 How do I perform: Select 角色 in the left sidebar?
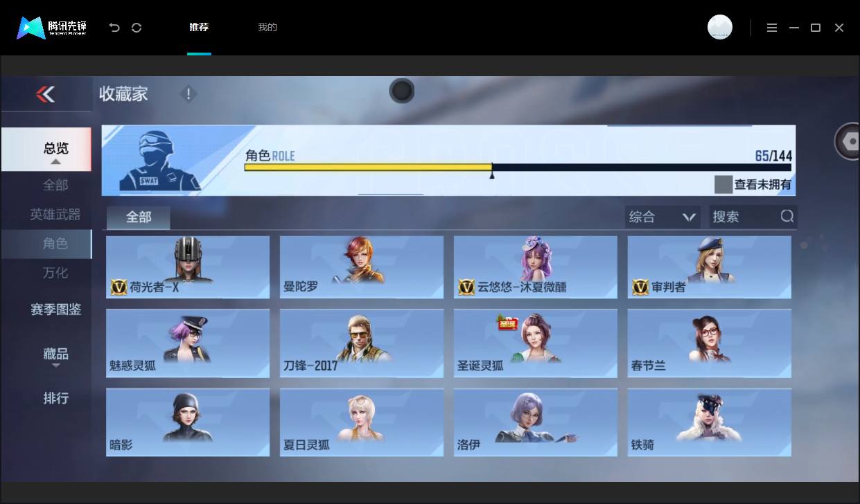[x=46, y=244]
